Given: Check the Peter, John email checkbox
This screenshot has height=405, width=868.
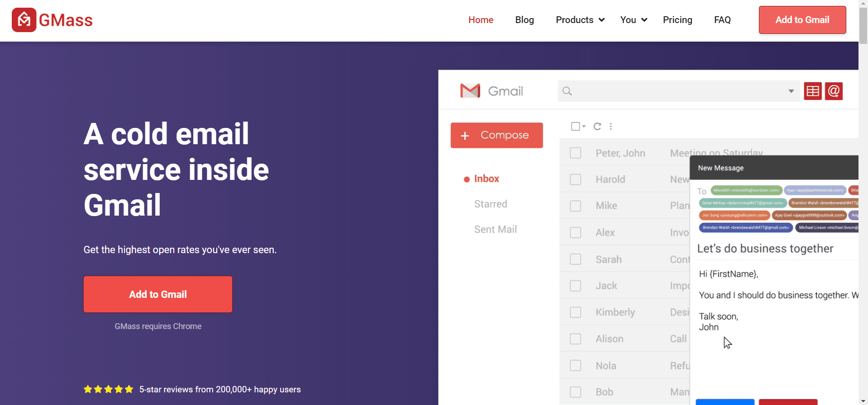Looking at the screenshot, I should pyautogui.click(x=576, y=153).
